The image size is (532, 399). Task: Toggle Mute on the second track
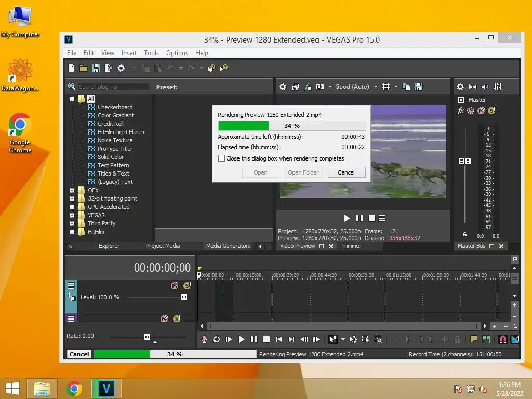coord(164,318)
